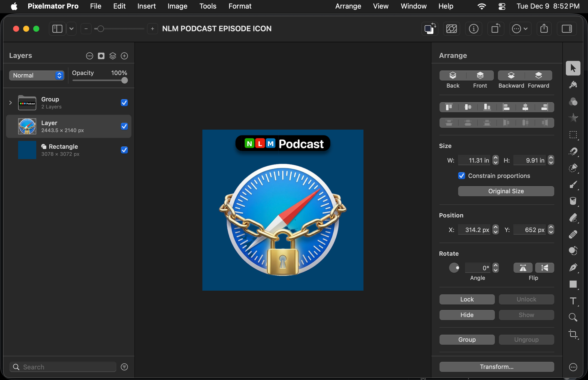The width and height of the screenshot is (588, 380).
Task: Restore image with Original Size button
Action: [505, 191]
